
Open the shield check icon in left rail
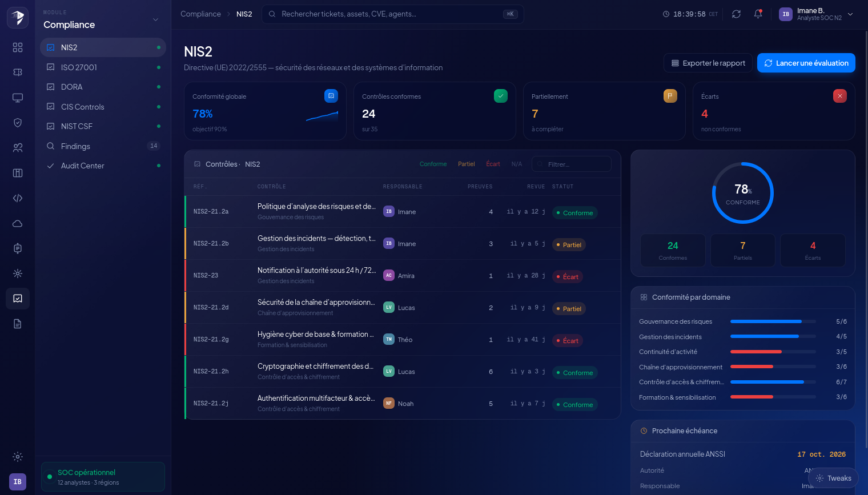pos(18,123)
